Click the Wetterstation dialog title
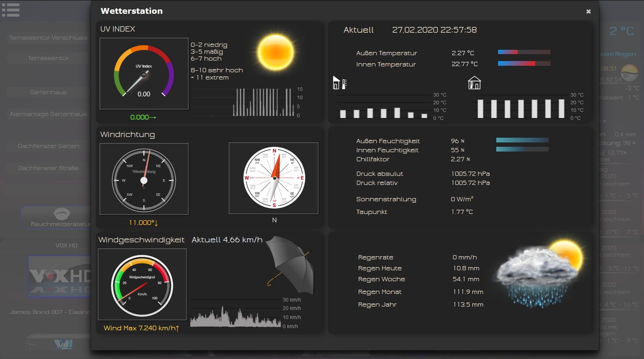The width and height of the screenshot is (644, 359). [x=132, y=11]
